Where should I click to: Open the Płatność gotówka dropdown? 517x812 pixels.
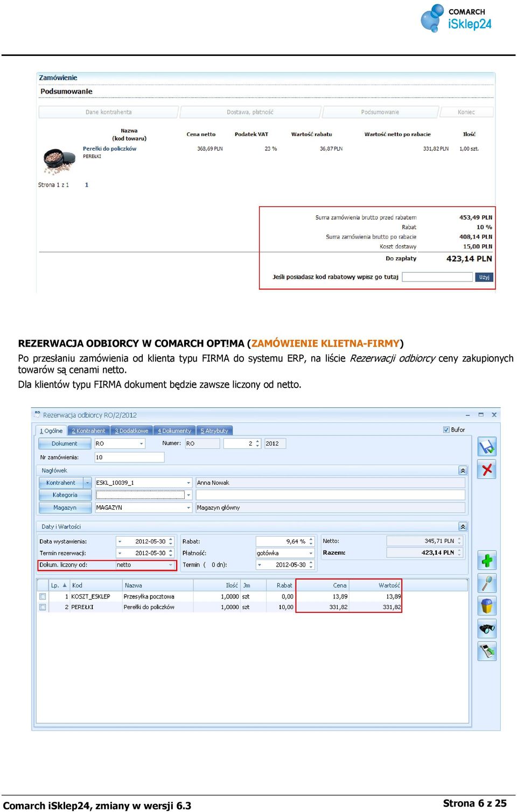(x=311, y=553)
